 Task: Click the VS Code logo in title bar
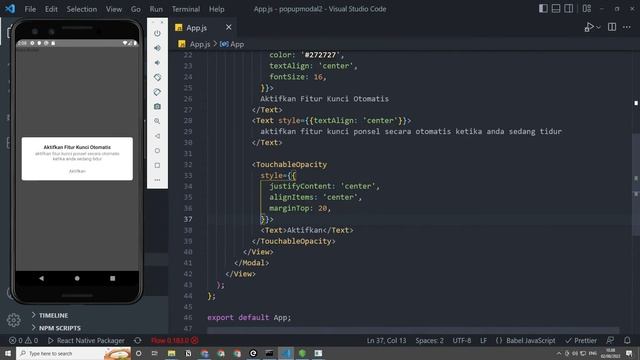point(10,9)
